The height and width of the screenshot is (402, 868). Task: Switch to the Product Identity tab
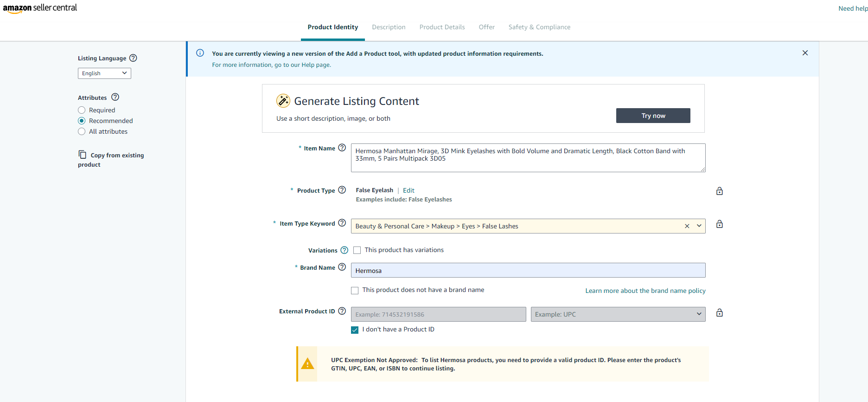click(x=333, y=27)
